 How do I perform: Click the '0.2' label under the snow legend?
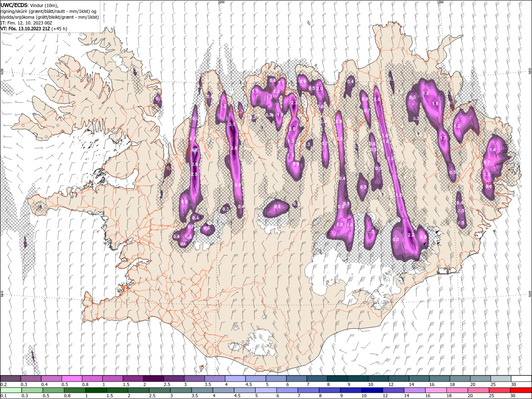pos(3,384)
